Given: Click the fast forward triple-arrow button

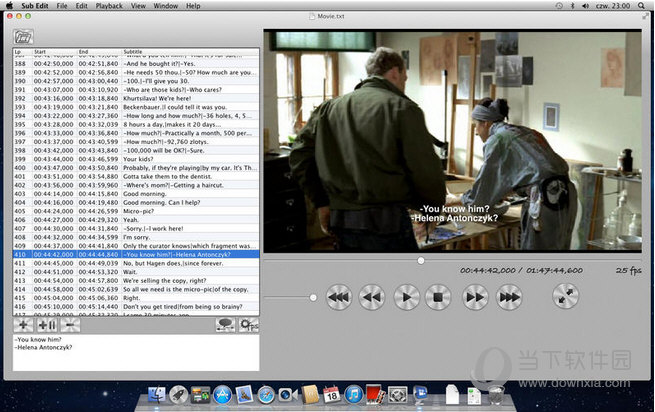Looking at the screenshot, I should (509, 297).
